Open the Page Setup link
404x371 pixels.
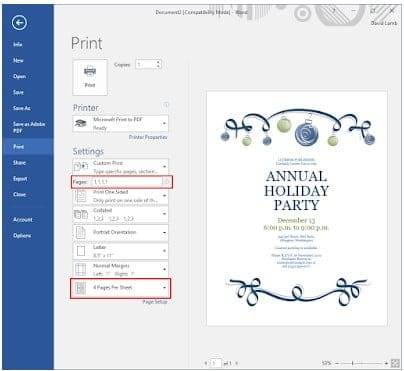(155, 302)
